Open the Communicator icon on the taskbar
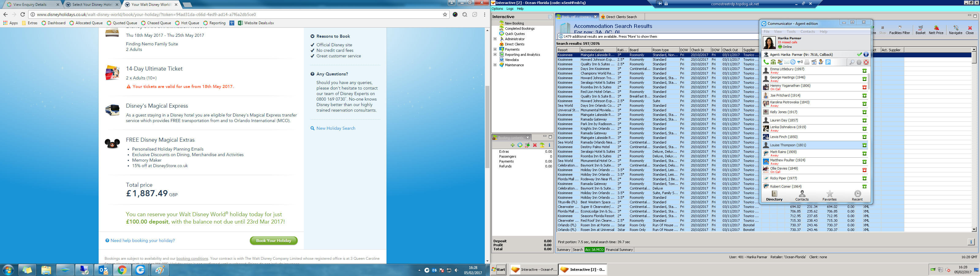Viewport: 980px width, 276px height. point(141,270)
